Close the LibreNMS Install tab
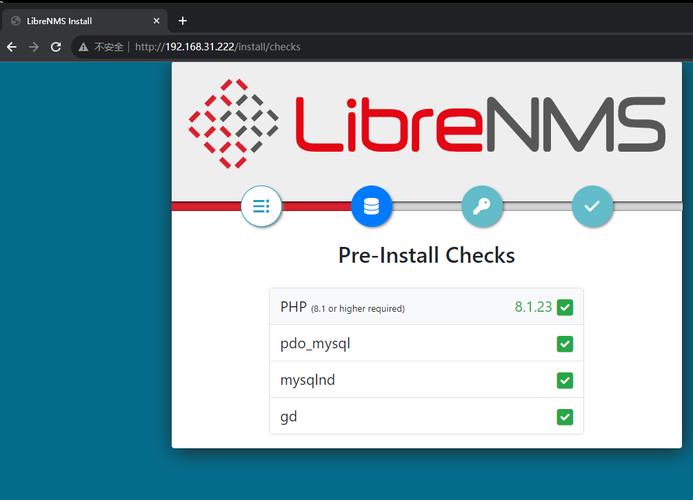 (x=156, y=21)
